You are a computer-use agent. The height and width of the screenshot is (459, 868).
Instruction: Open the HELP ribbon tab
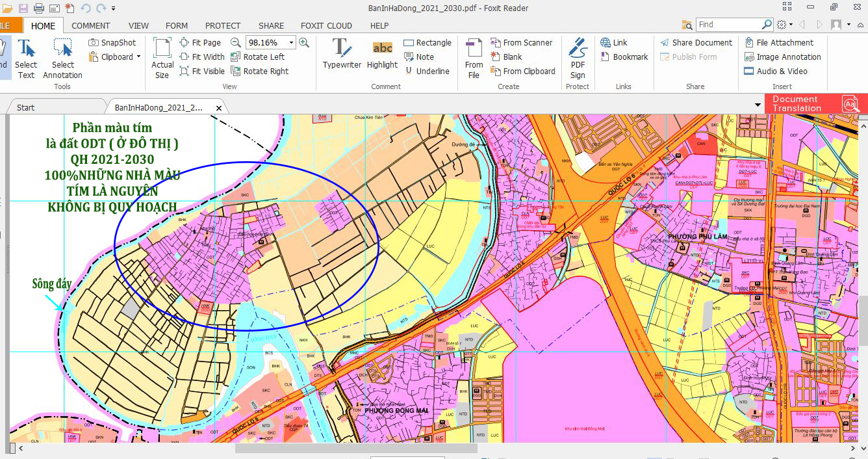tap(379, 25)
